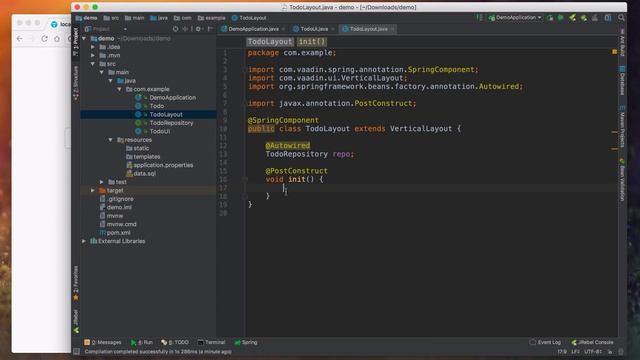Click the Collapse All icon in Project panel
Screen dimensions: 640x360
(185, 29)
